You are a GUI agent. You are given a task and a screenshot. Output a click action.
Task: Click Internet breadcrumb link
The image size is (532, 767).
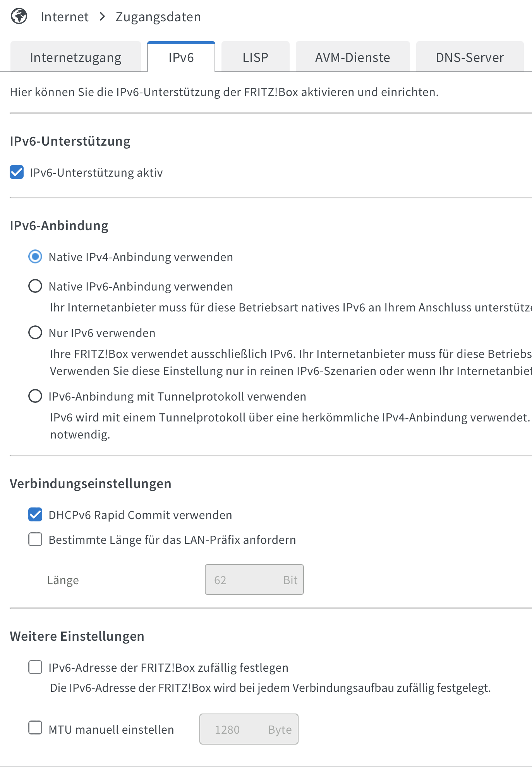tap(65, 17)
